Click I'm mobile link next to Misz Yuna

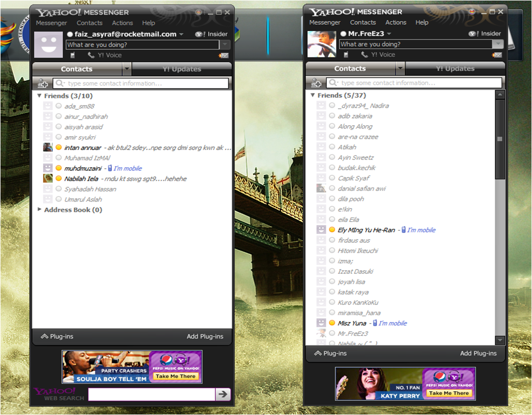click(x=393, y=323)
